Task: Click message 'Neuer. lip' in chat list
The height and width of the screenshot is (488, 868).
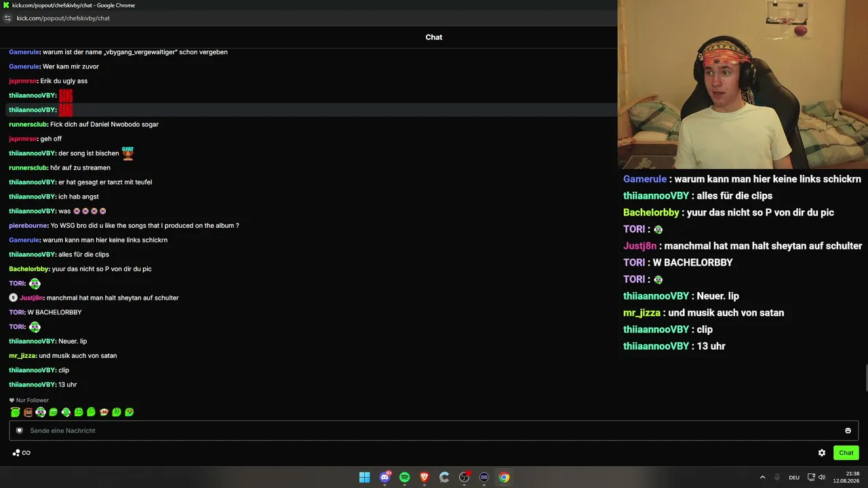Action: point(73,342)
